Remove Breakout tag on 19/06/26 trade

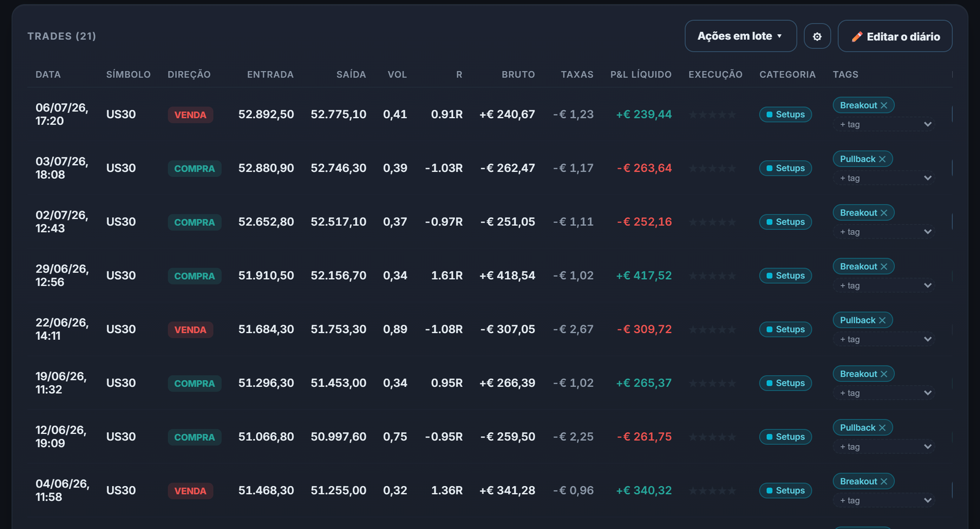[884, 374]
